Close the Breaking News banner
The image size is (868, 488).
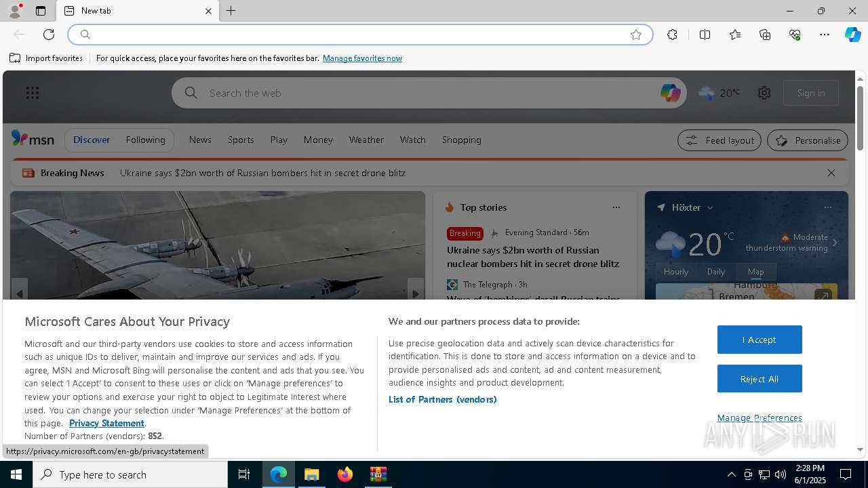[831, 173]
